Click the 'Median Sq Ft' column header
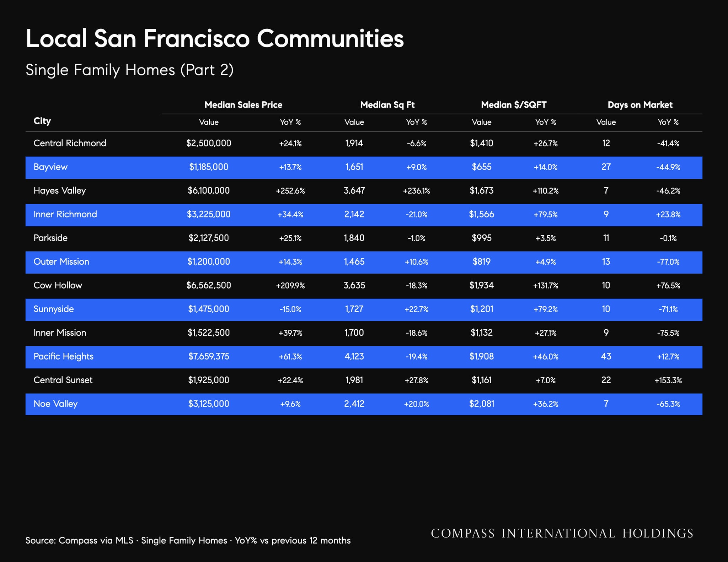Image resolution: width=728 pixels, height=562 pixels. tap(387, 105)
